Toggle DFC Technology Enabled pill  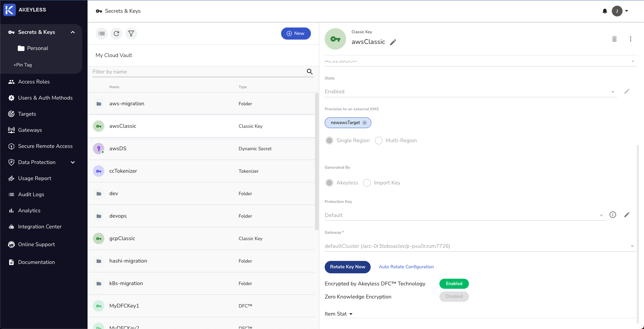click(454, 284)
